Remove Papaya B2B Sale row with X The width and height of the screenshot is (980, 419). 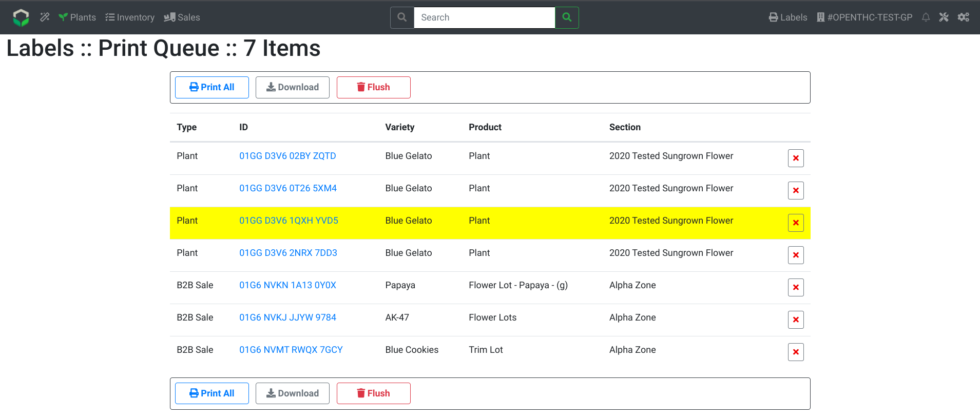(x=796, y=287)
